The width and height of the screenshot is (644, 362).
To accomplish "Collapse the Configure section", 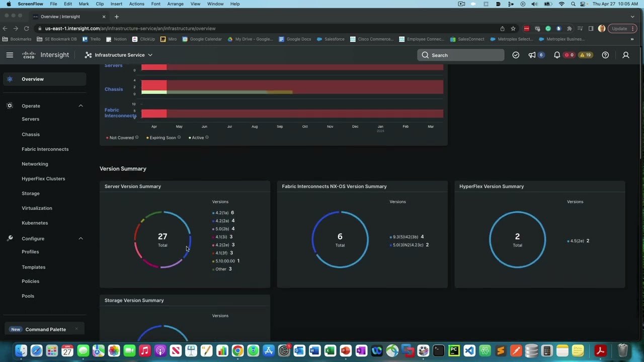I will coord(80,238).
